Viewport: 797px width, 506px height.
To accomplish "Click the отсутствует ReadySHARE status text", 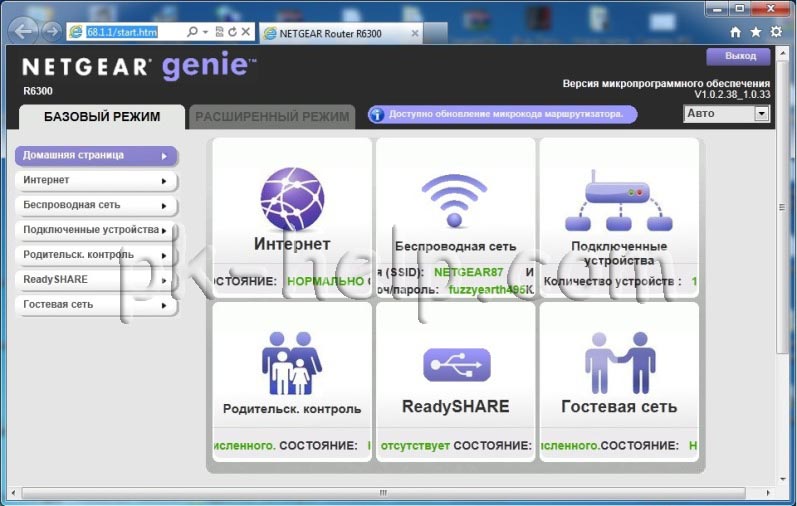I will (415, 445).
